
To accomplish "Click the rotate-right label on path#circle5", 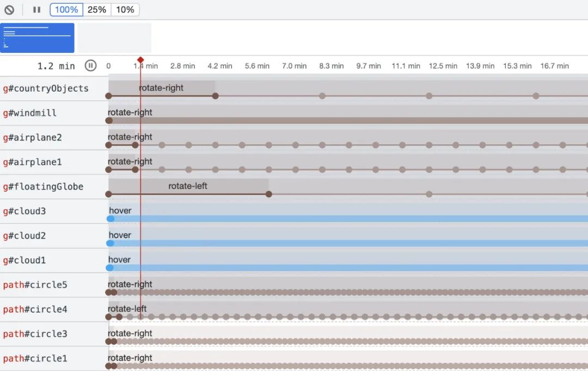I will [130, 284].
